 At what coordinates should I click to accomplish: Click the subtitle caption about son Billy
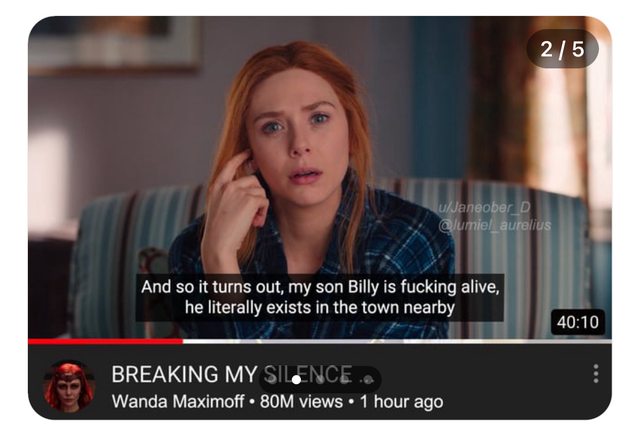320,297
